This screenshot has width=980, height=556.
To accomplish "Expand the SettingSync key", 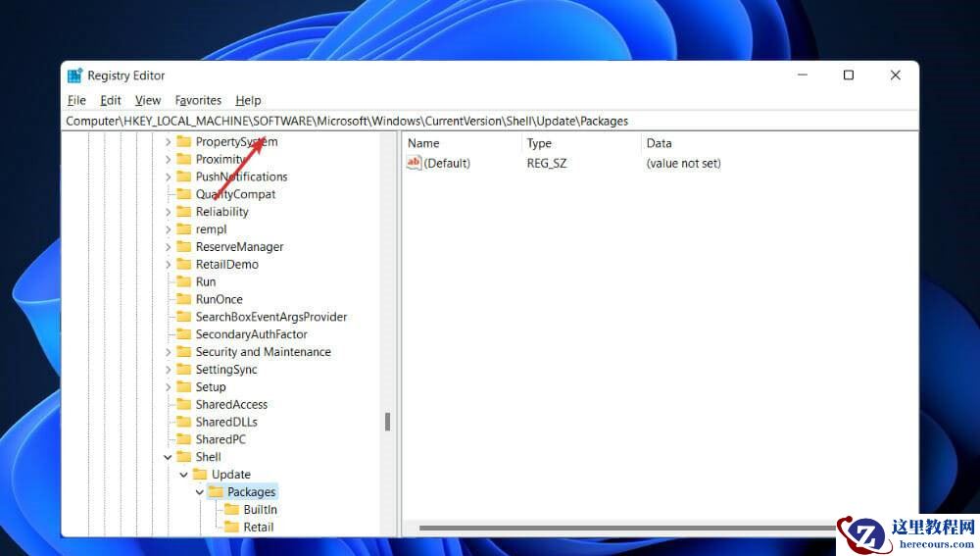I will click(168, 370).
